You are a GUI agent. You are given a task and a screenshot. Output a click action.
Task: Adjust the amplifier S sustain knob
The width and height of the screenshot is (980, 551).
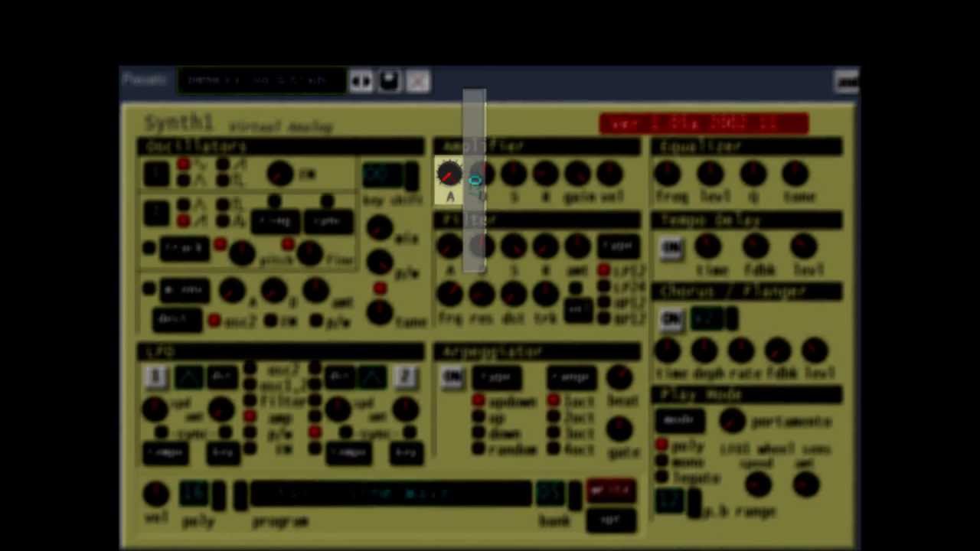(x=514, y=174)
